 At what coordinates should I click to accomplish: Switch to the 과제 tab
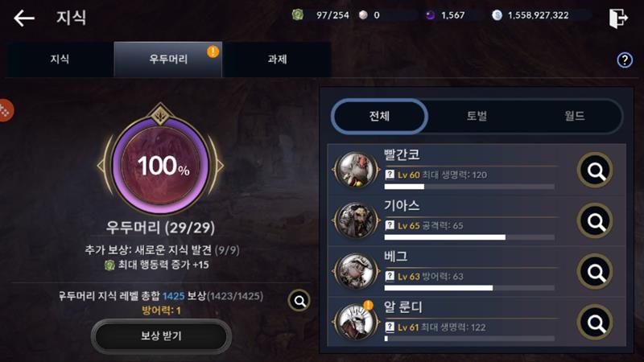pos(277,60)
